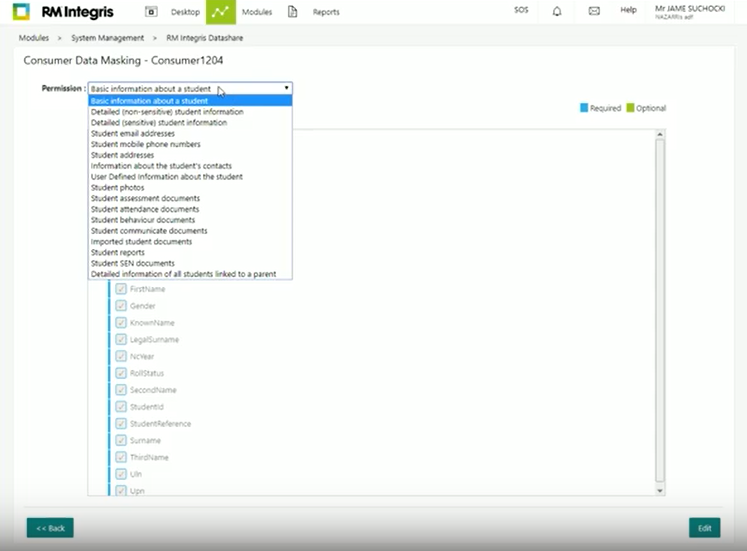
Task: Click the << Back button
Action: tap(50, 528)
